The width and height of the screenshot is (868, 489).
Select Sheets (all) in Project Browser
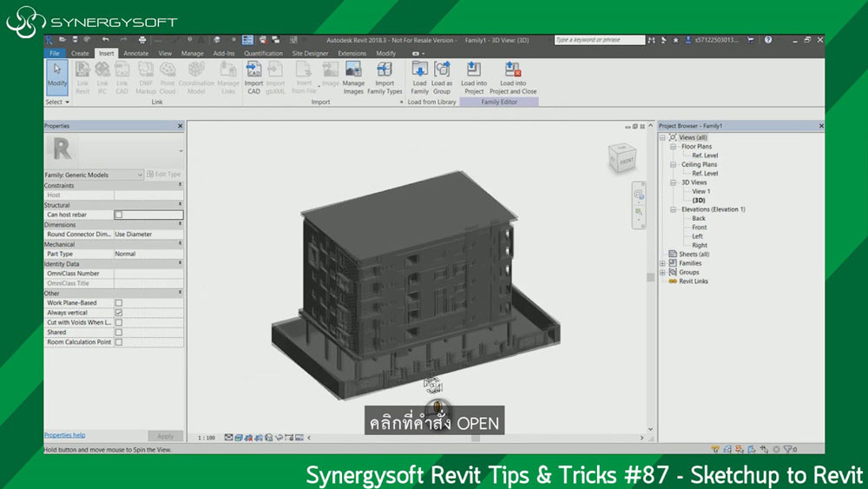coord(694,254)
